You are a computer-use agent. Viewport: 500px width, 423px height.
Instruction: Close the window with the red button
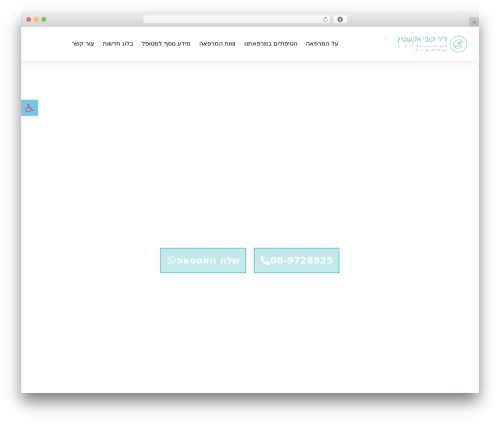(x=29, y=20)
